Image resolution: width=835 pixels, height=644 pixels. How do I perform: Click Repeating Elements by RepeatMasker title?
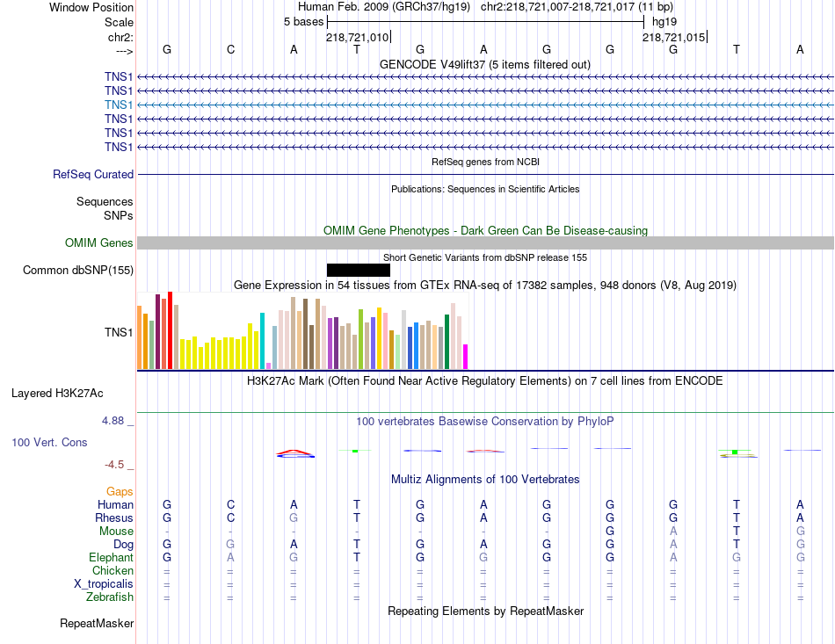coord(486,611)
